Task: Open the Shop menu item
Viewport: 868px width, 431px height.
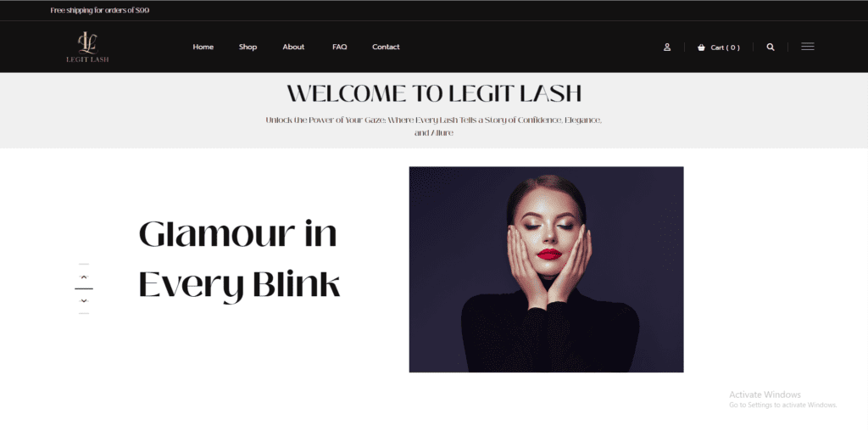Action: (248, 48)
